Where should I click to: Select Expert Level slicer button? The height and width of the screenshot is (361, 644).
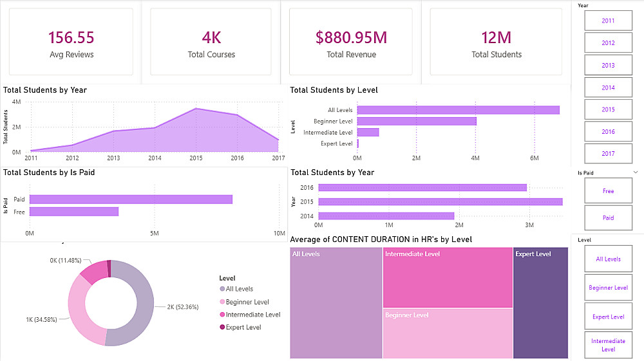[x=609, y=317]
